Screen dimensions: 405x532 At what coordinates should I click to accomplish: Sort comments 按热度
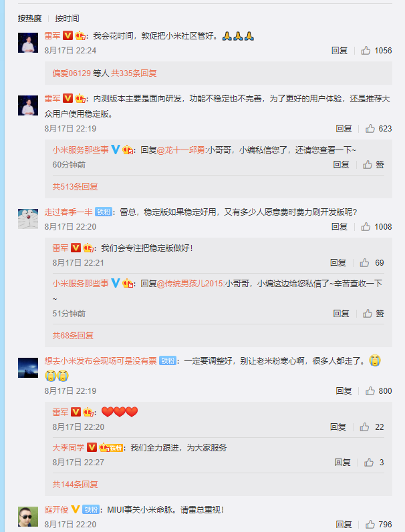[x=29, y=18]
